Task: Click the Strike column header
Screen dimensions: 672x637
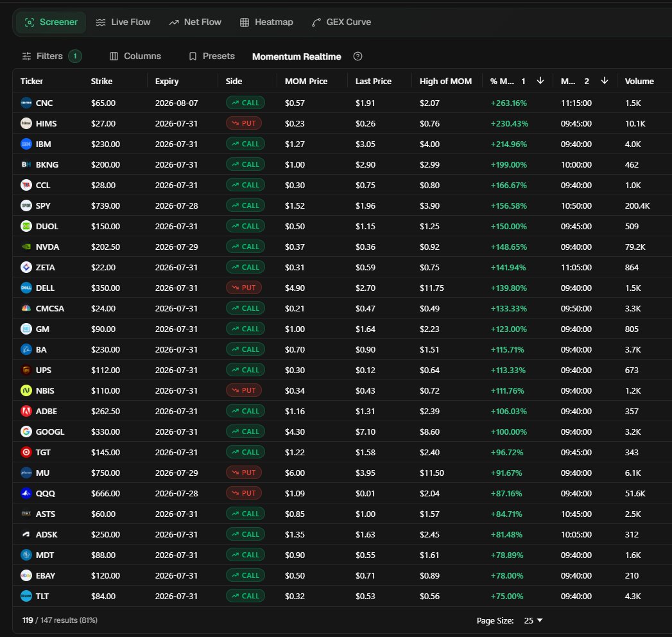Action: point(101,81)
